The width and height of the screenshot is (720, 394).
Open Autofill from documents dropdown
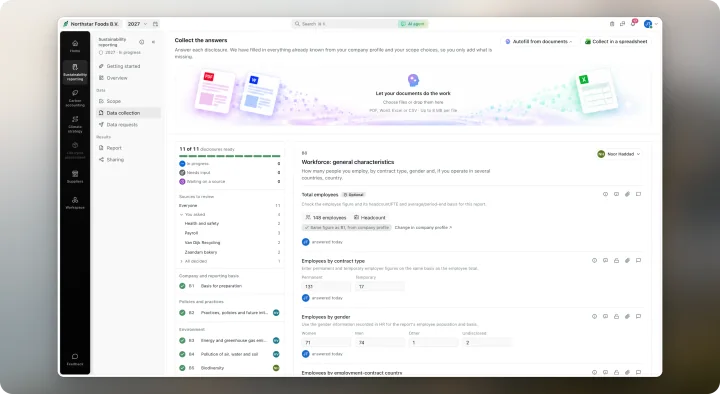tap(539, 41)
